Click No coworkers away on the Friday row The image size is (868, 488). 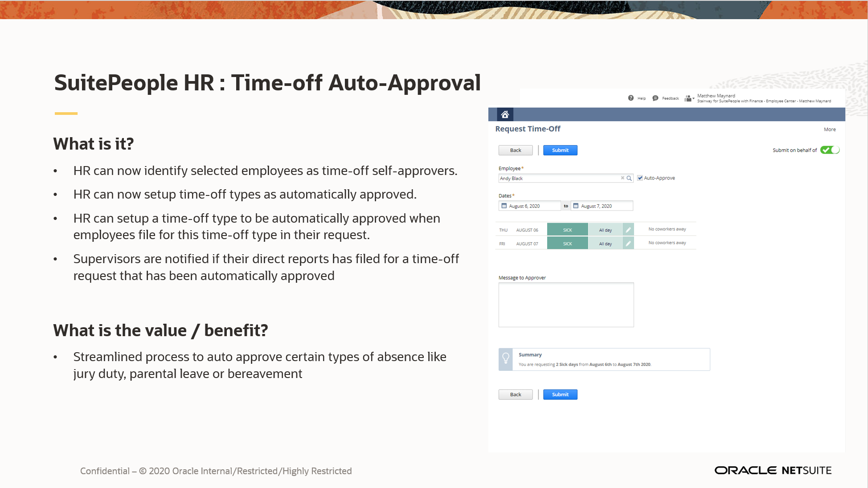click(x=667, y=243)
